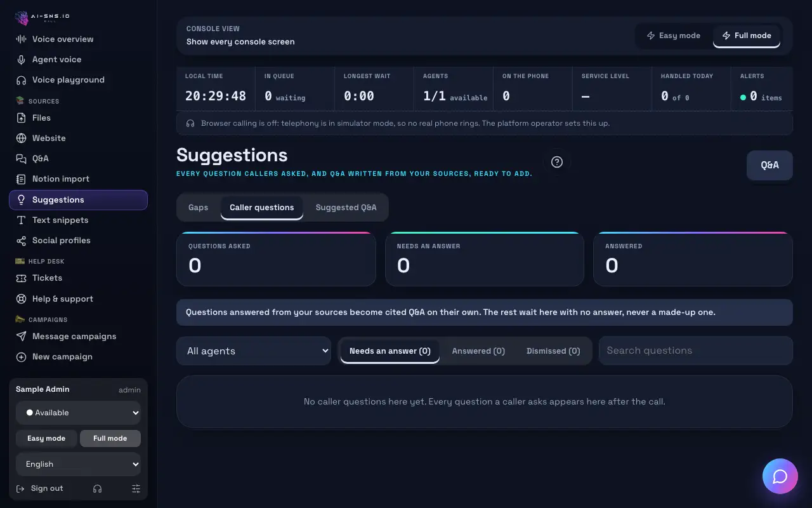The width and height of the screenshot is (812, 508).
Task: Click the headset icon next to Sign out
Action: [97, 489]
